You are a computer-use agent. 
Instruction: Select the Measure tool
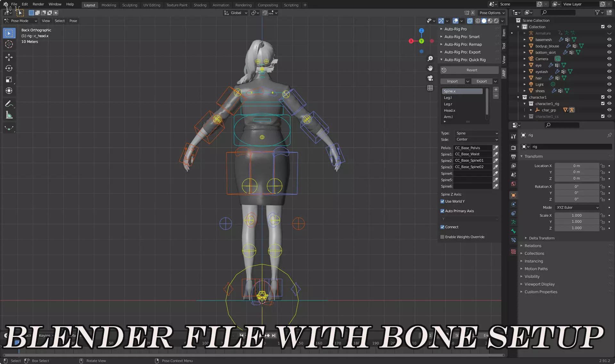click(9, 115)
